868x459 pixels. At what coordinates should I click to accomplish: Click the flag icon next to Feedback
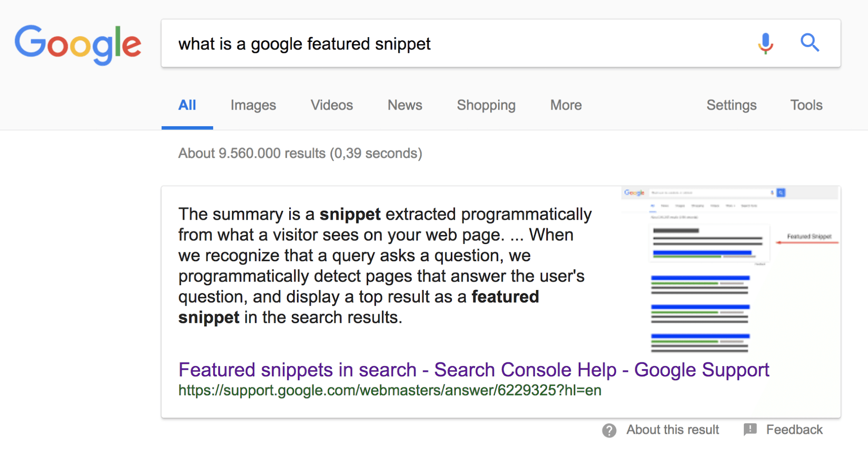point(750,429)
